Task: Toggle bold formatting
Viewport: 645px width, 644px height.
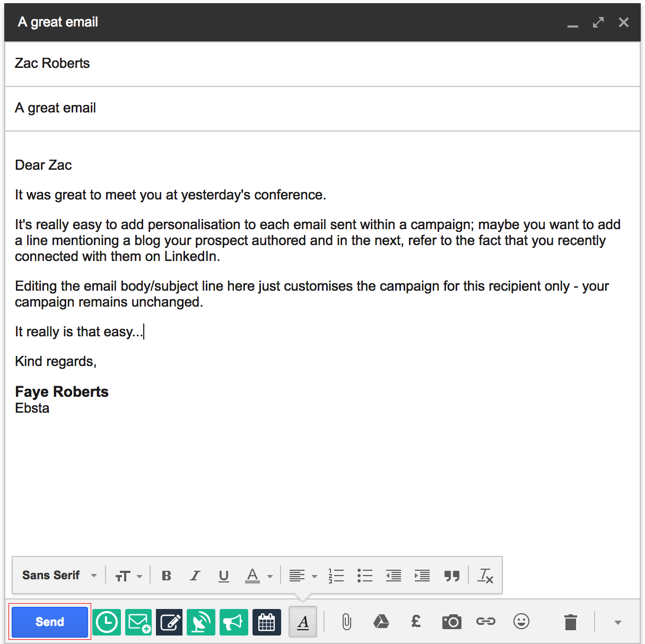Action: [167, 576]
